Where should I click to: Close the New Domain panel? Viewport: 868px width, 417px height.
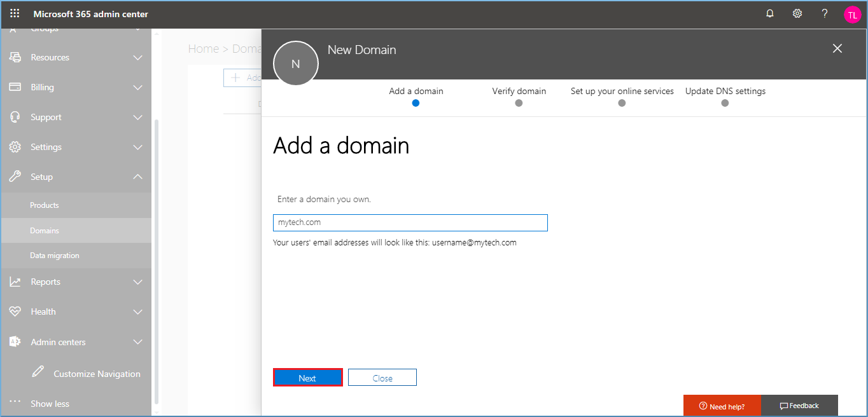837,48
